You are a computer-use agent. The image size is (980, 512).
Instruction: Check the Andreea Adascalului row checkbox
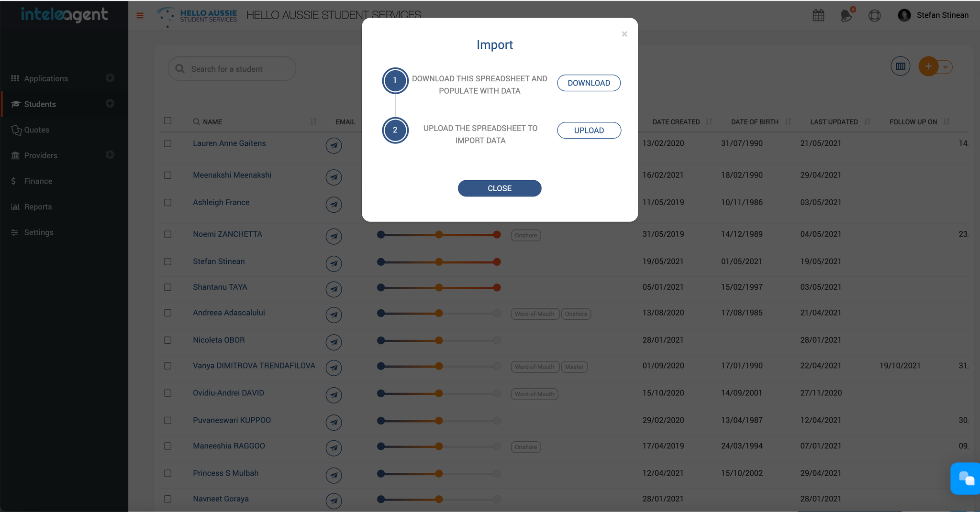pyautogui.click(x=167, y=313)
